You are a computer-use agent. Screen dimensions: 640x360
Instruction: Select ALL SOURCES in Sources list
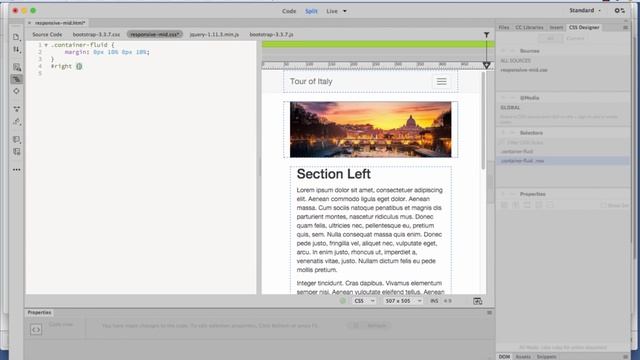516,61
